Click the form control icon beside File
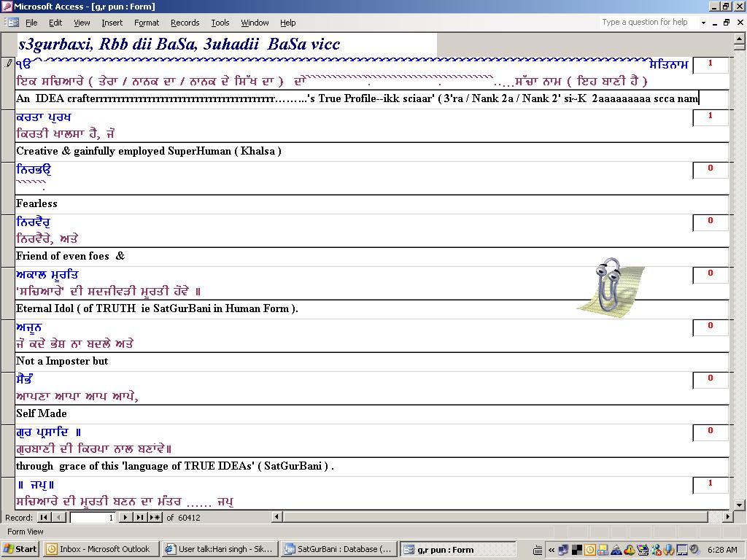The image size is (747, 560). (x=12, y=23)
